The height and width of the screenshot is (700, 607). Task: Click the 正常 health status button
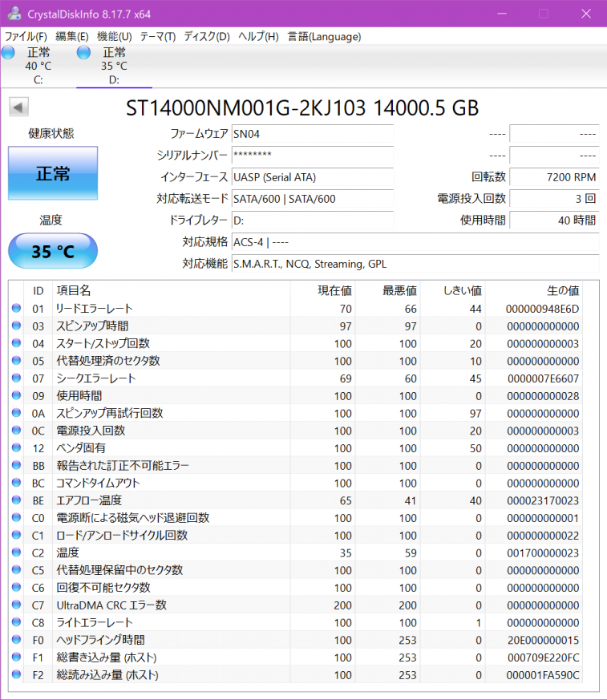[53, 173]
